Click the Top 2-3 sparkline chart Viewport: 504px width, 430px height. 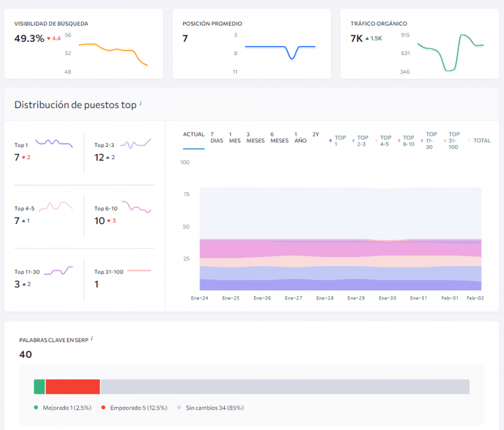tap(135, 143)
